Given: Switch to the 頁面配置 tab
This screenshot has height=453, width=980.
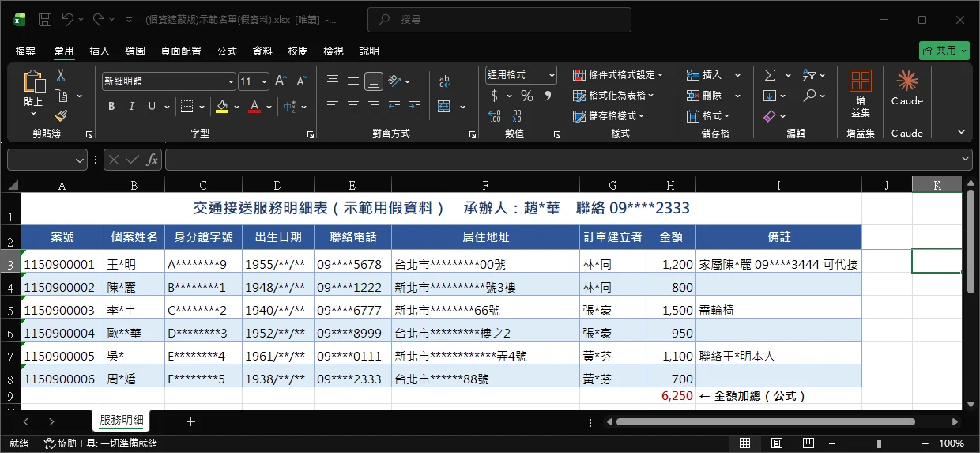Looking at the screenshot, I should [x=181, y=51].
